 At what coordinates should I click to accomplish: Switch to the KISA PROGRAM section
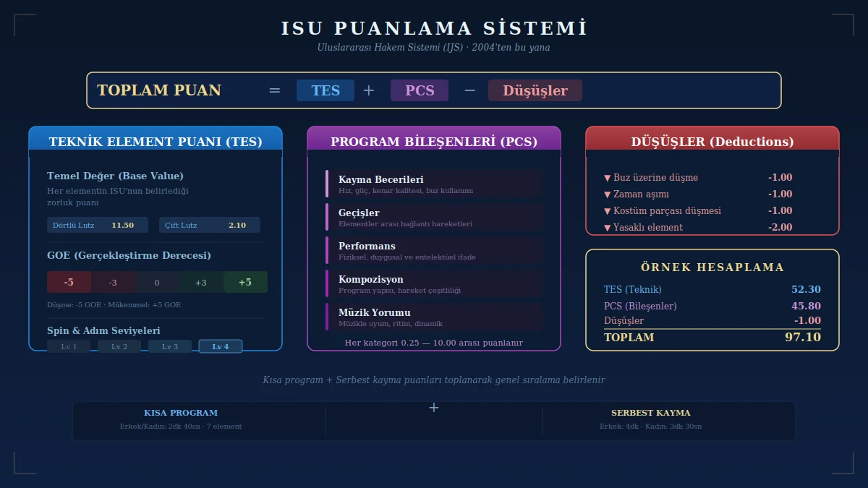[x=181, y=412]
